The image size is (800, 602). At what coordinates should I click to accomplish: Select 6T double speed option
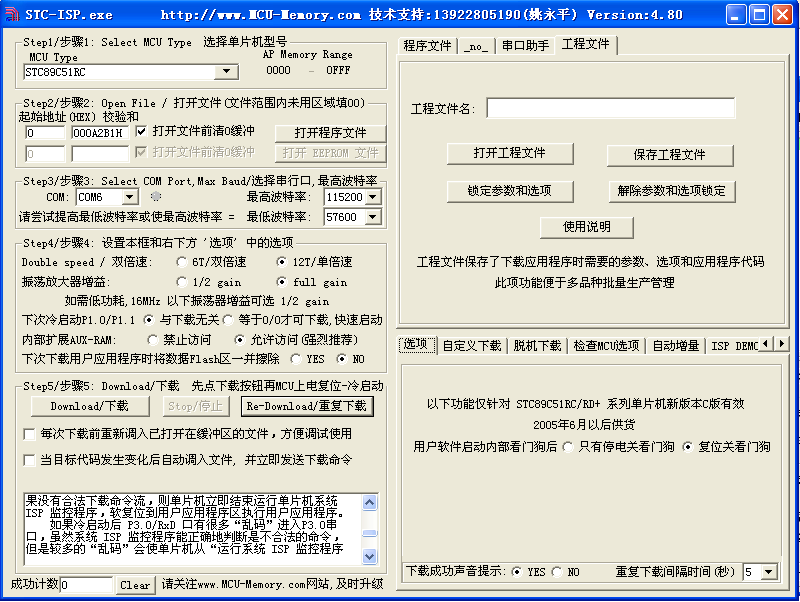point(181,262)
